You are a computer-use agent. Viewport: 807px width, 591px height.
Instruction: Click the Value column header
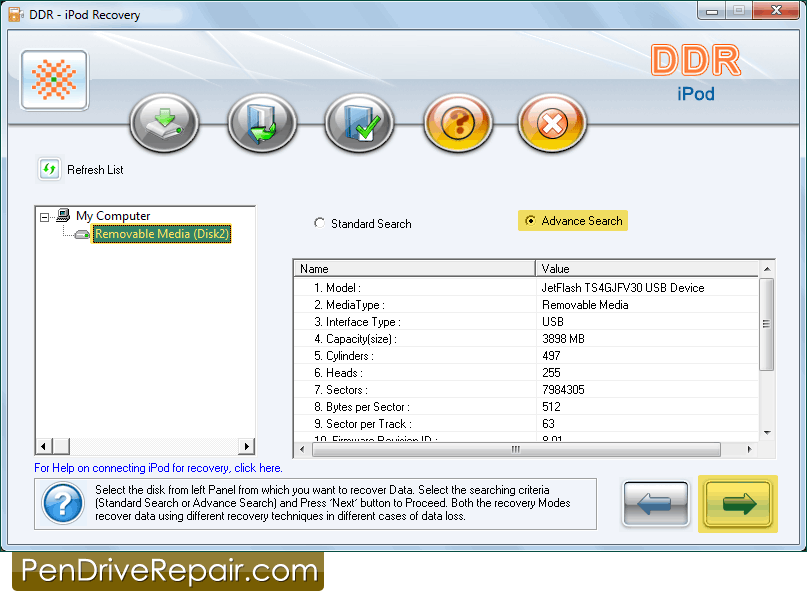pos(647,269)
